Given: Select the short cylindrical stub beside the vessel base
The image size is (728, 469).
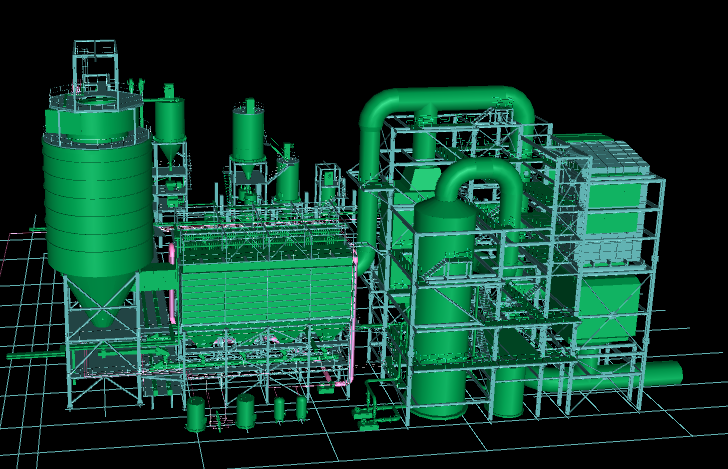Looking at the screenshot, I should click(508, 395).
